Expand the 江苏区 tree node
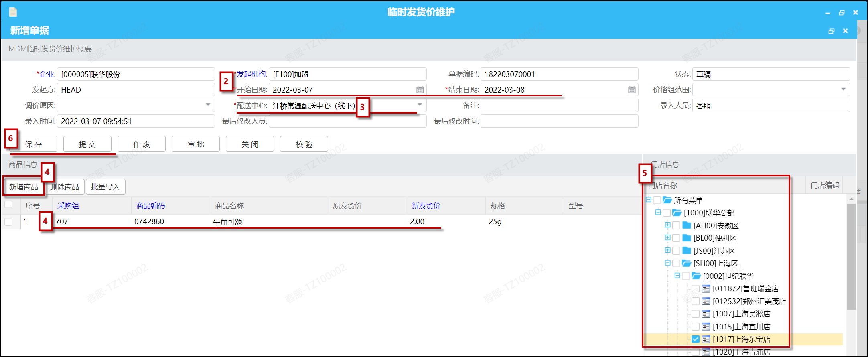The image size is (868, 357). [667, 250]
